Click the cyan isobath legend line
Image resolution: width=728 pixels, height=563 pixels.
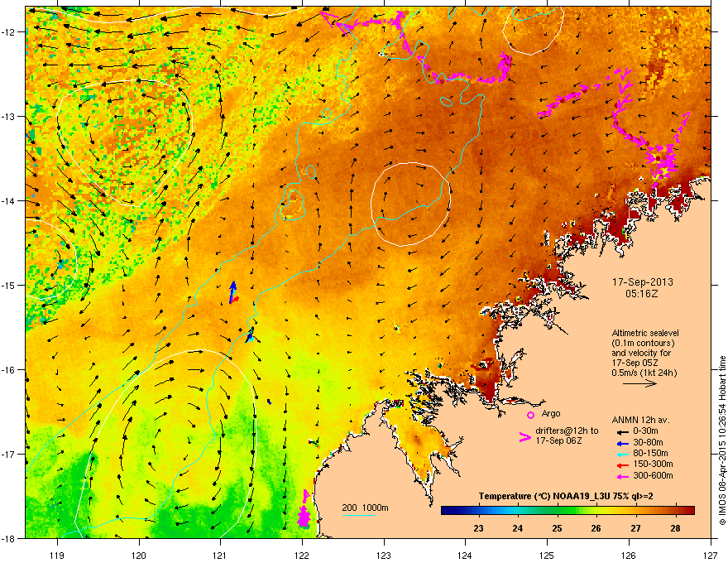[359, 515]
